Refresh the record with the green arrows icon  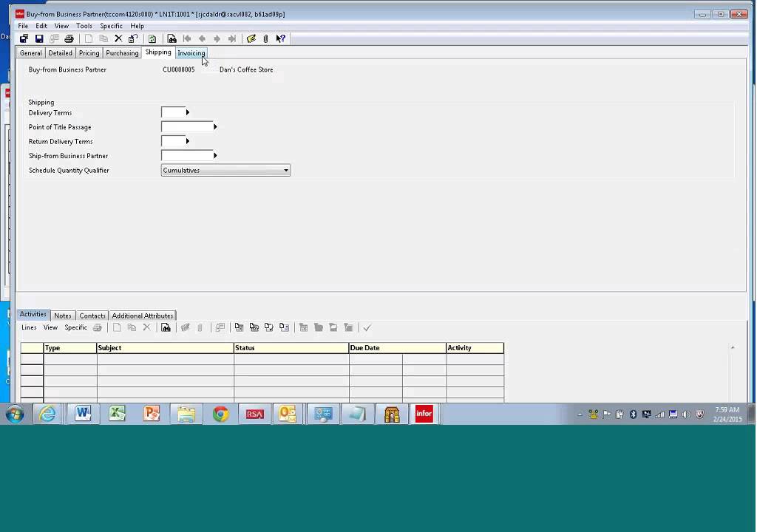(152, 38)
